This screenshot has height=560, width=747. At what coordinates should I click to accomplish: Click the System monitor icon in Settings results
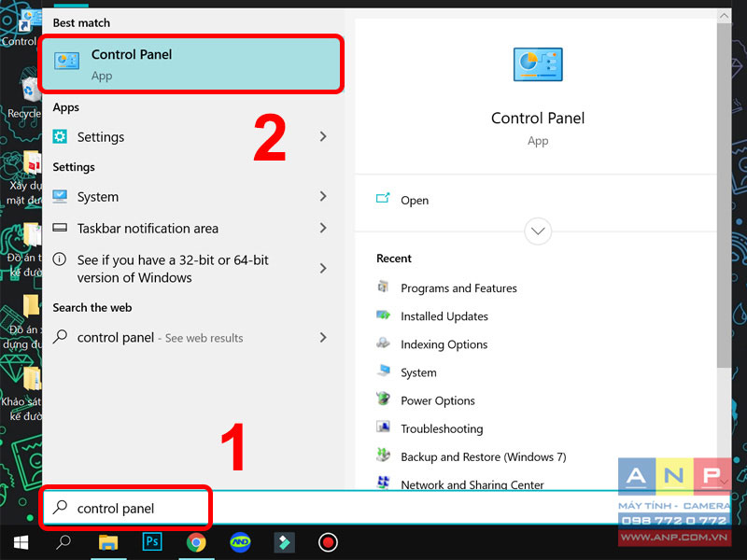coord(60,196)
